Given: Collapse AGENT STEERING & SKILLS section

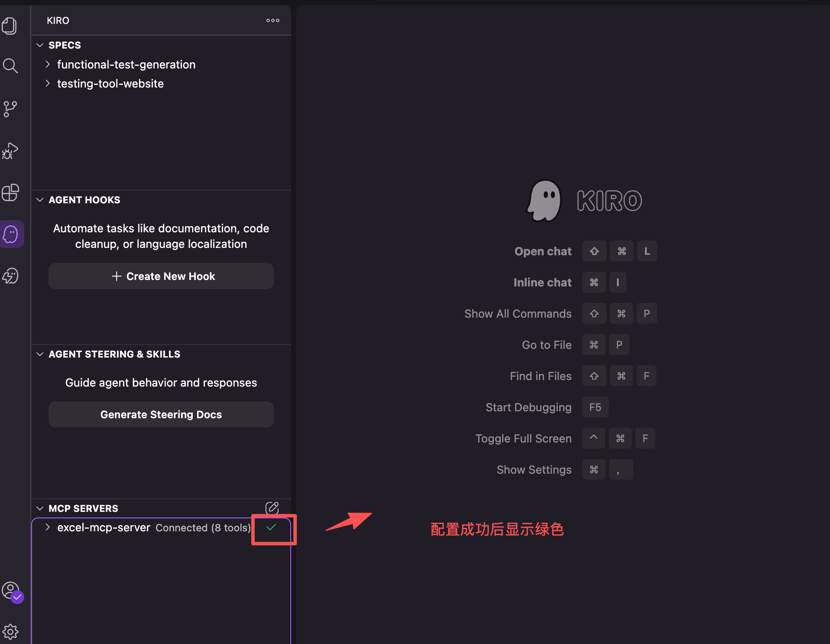Looking at the screenshot, I should (x=40, y=354).
